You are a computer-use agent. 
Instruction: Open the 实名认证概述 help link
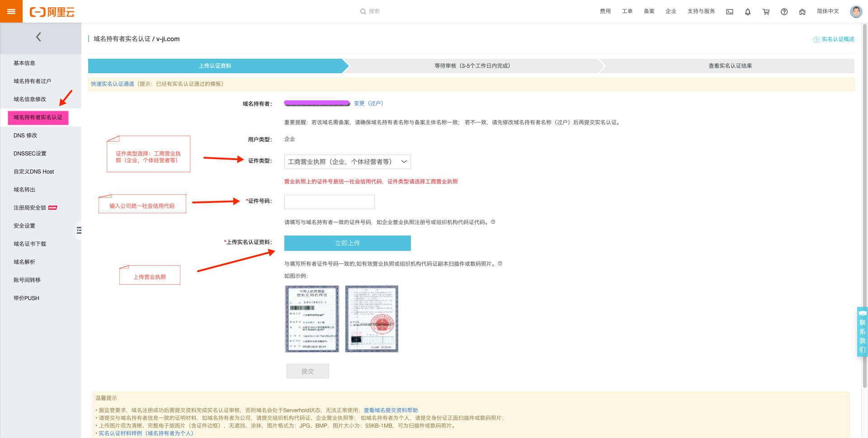pyautogui.click(x=837, y=39)
